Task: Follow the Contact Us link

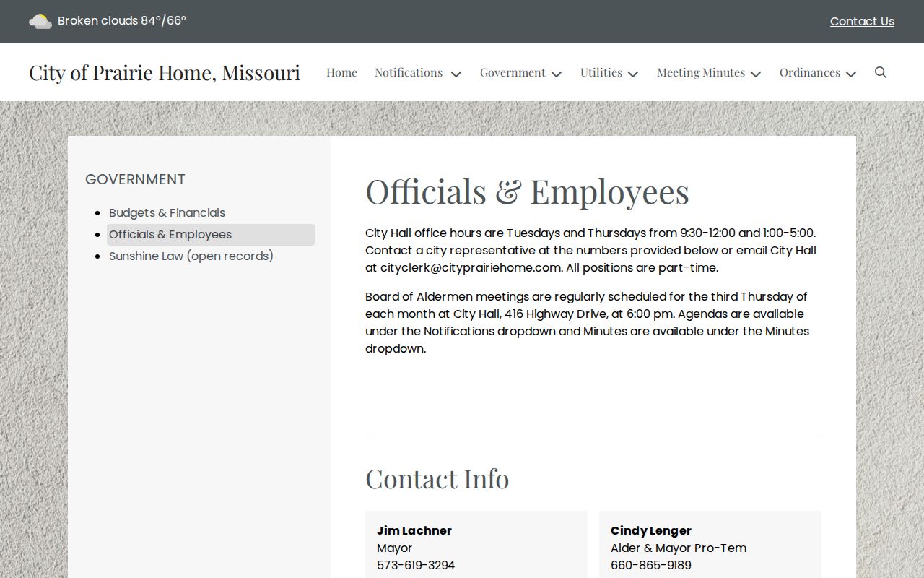Action: [862, 22]
